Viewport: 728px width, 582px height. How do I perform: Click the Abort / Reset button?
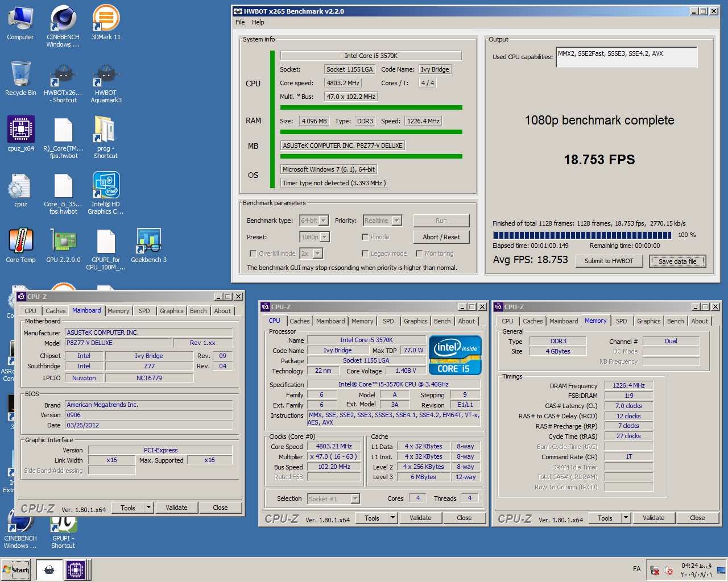pos(441,237)
